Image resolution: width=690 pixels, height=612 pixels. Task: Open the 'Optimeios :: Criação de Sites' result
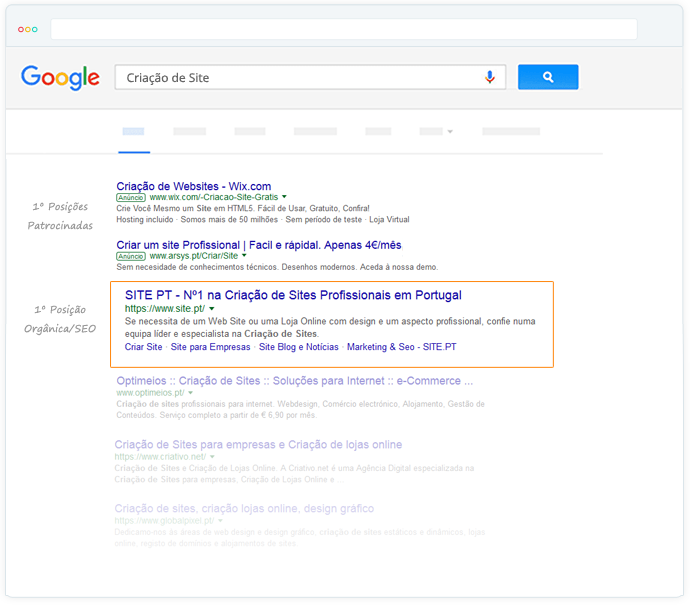coord(295,381)
